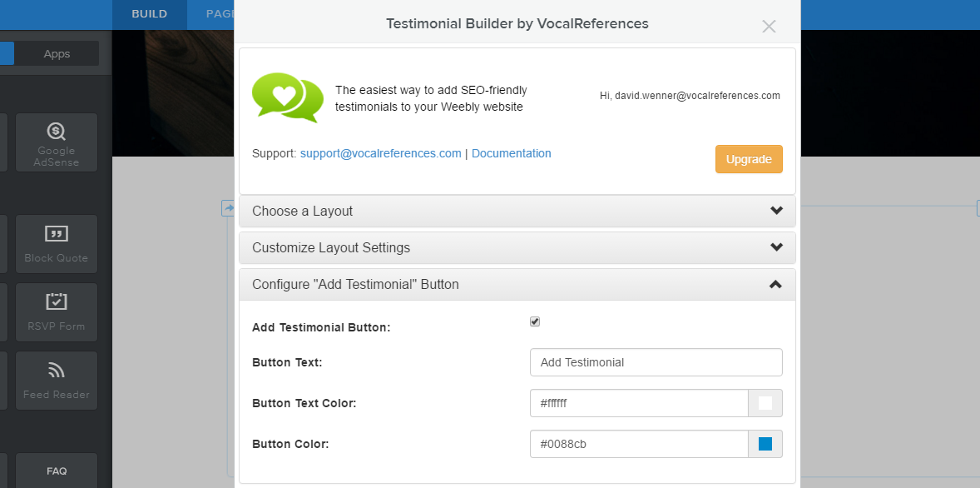980x488 pixels.
Task: Open the Apps tab in sidebar
Action: tap(57, 54)
